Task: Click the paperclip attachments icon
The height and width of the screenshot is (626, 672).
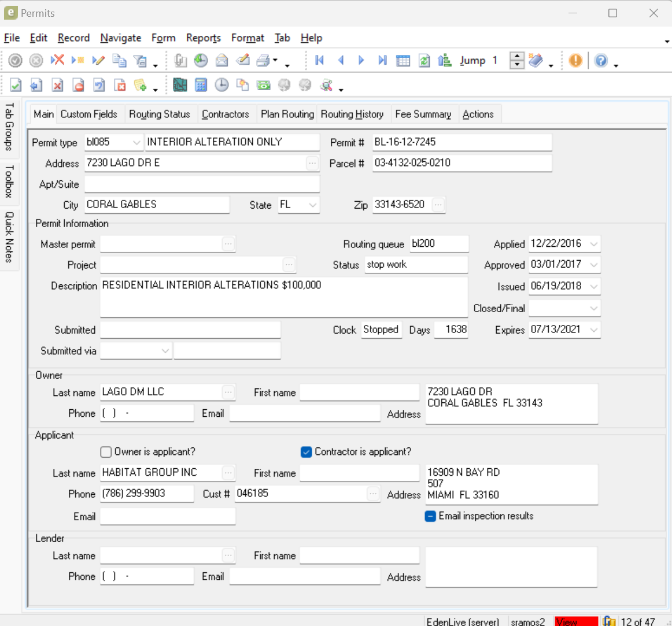Action: tap(180, 60)
